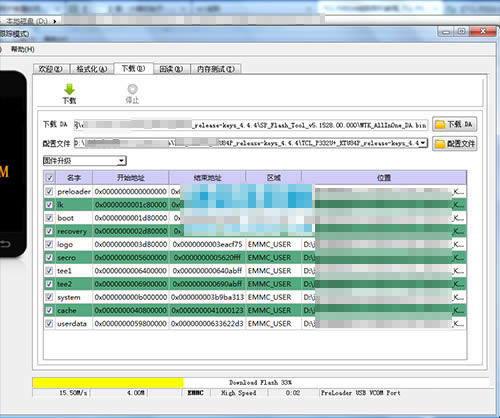Click the Name column header

(74, 178)
